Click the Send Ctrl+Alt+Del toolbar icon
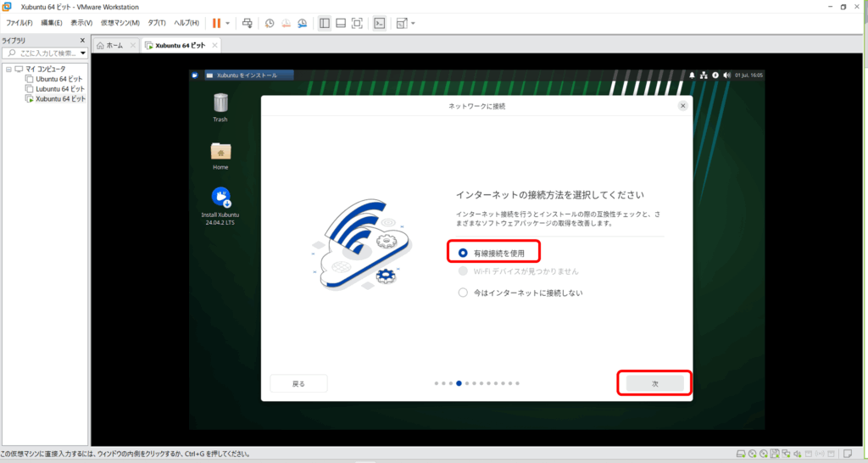Screen dimensions: 868x463 247,23
